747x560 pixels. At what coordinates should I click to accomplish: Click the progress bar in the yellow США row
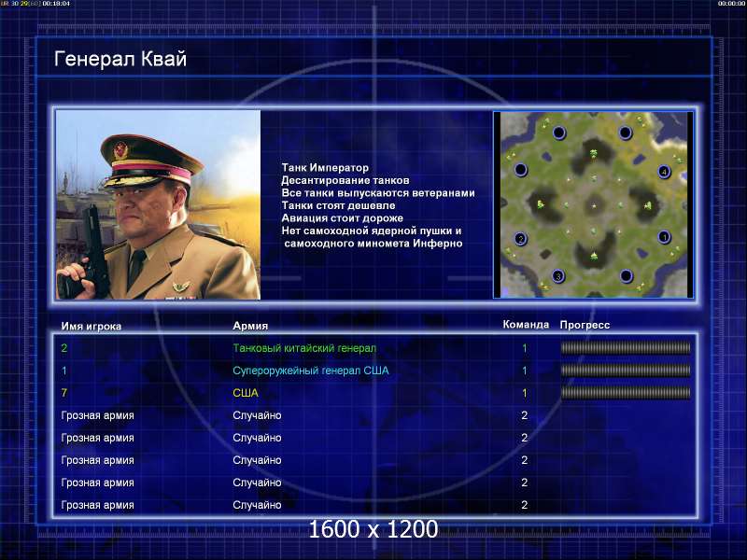click(x=626, y=393)
